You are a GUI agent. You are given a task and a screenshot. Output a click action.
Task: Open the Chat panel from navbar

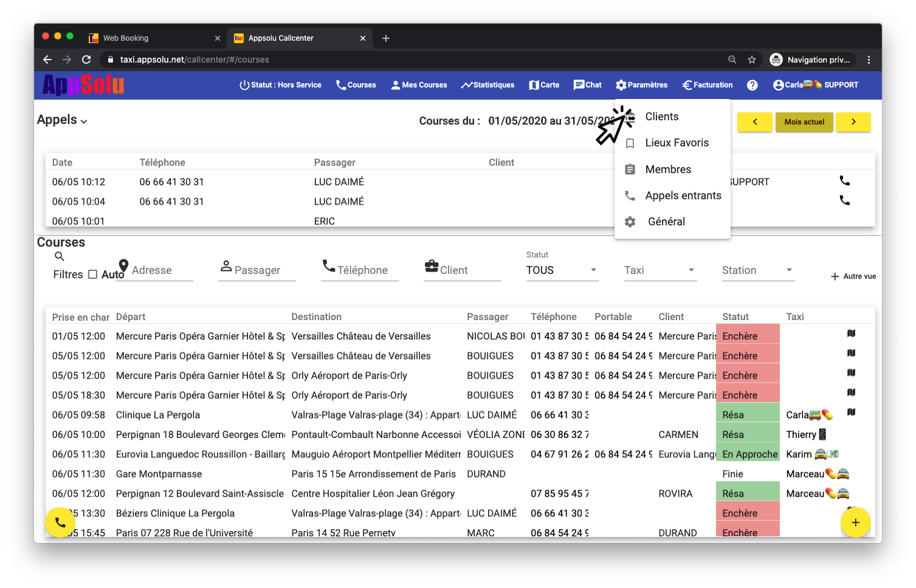tap(587, 85)
